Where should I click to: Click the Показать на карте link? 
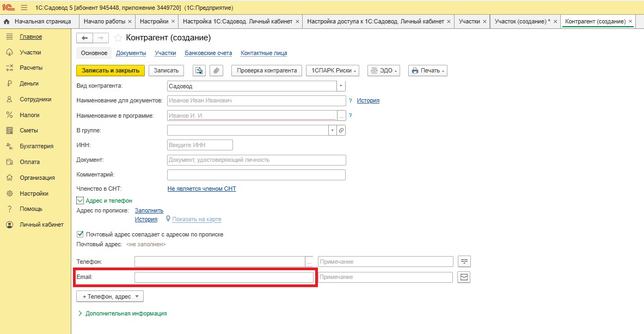197,219
